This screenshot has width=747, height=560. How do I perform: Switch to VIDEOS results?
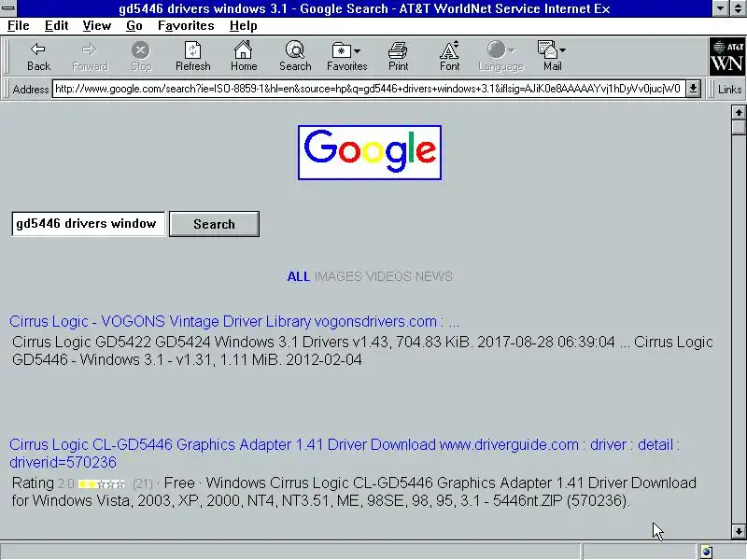click(388, 276)
